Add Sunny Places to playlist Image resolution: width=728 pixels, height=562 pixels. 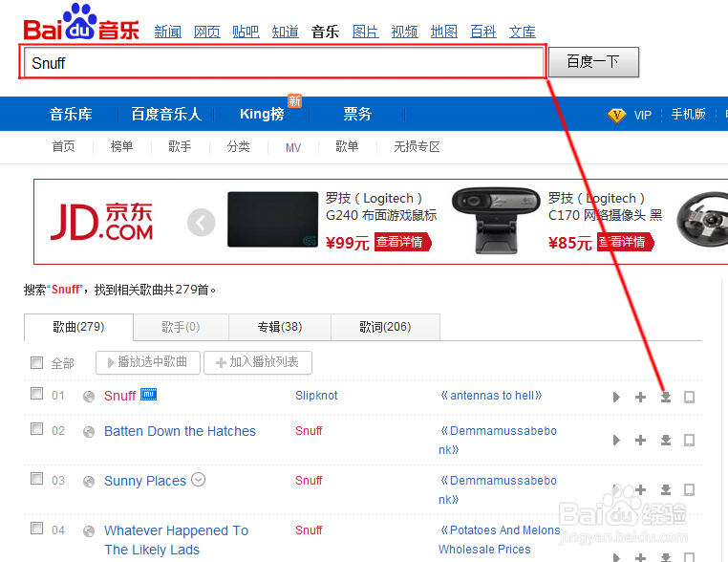tap(640, 489)
